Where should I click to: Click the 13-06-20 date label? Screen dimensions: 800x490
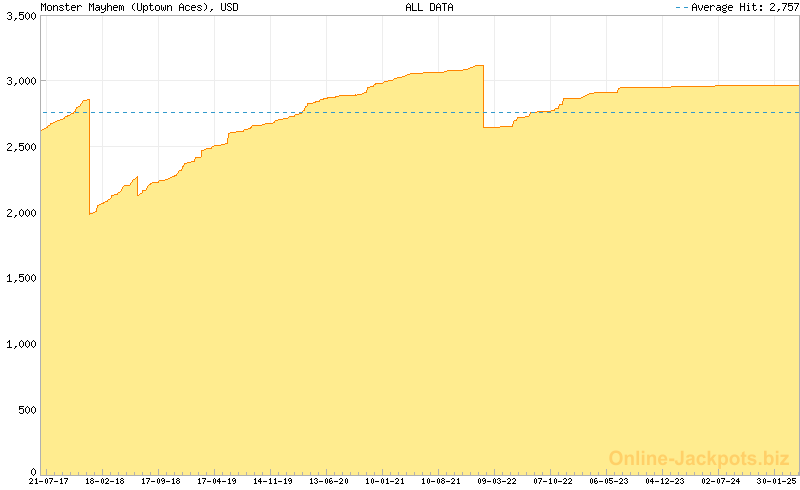tap(329, 481)
